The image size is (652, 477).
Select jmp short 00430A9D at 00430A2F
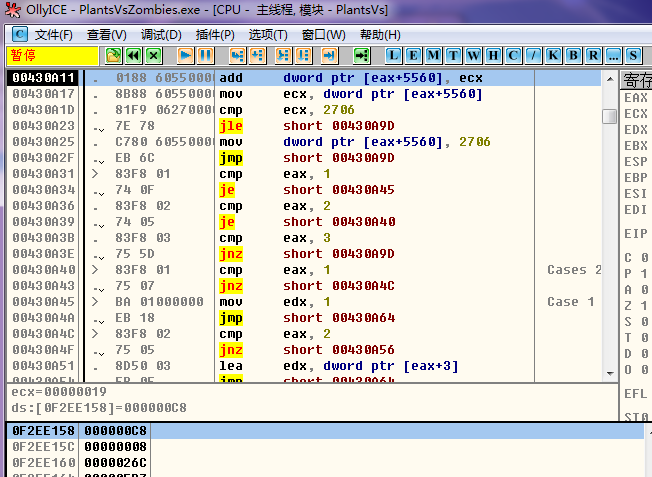point(307,158)
